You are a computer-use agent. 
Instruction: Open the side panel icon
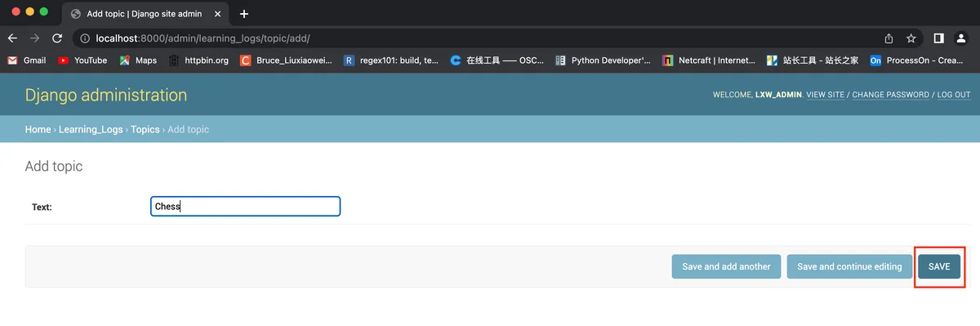[x=939, y=38]
